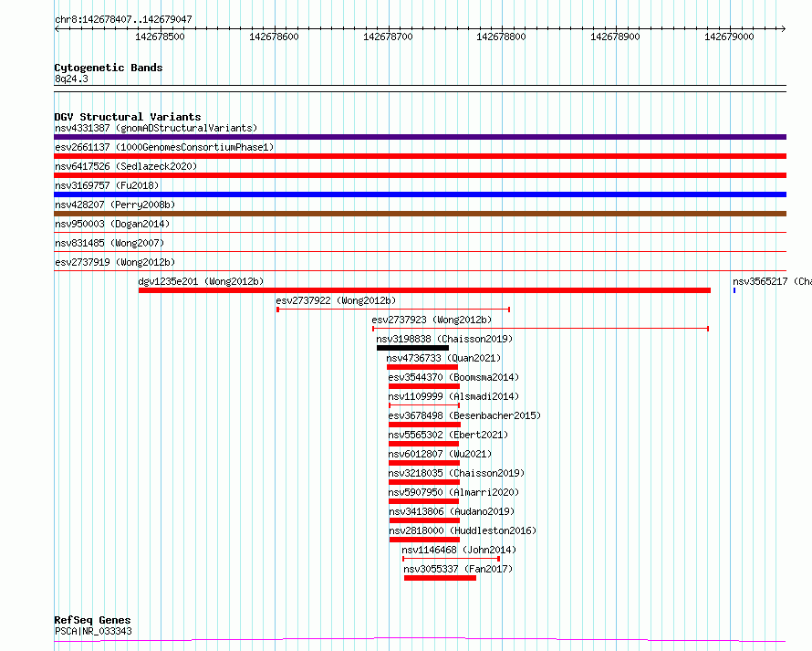812x651 pixels.
Task: Select nsv3413806 Audano2019 entry
Action: 453,511
